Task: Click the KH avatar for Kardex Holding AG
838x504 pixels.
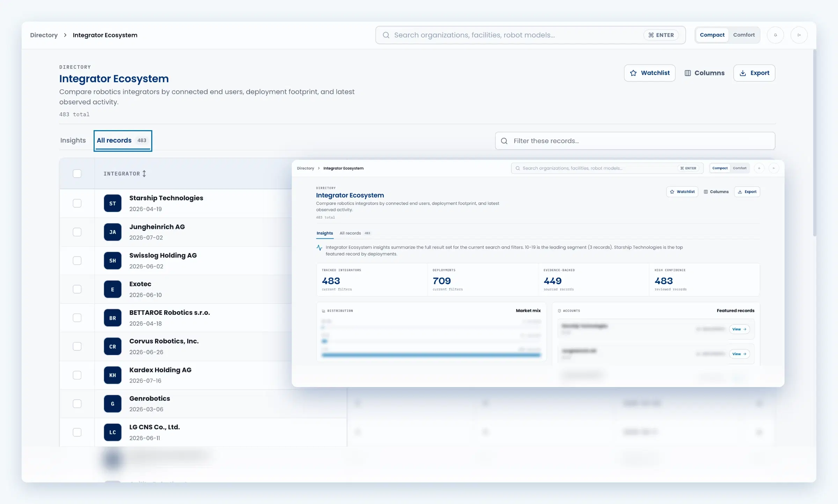Action: (x=112, y=375)
